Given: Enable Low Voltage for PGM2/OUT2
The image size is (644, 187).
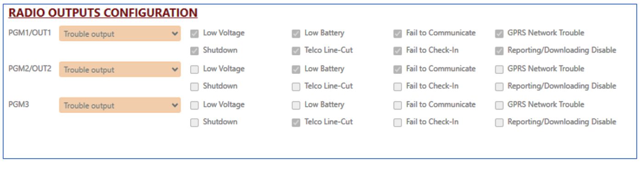Looking at the screenshot, I should click(x=194, y=69).
